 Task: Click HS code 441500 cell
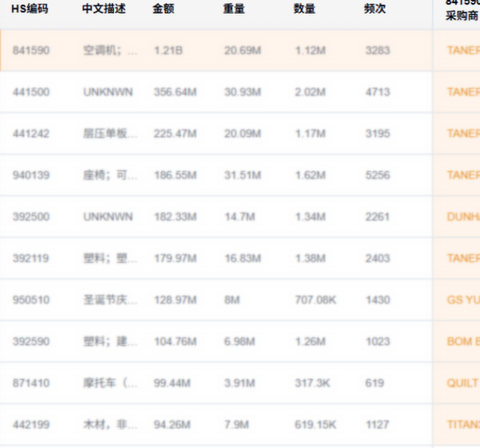point(31,92)
